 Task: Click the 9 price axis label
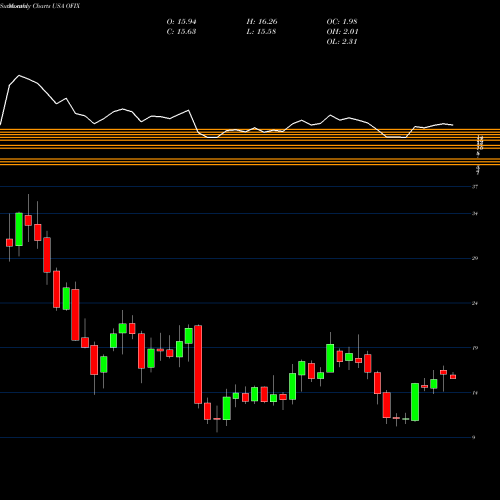474,438
